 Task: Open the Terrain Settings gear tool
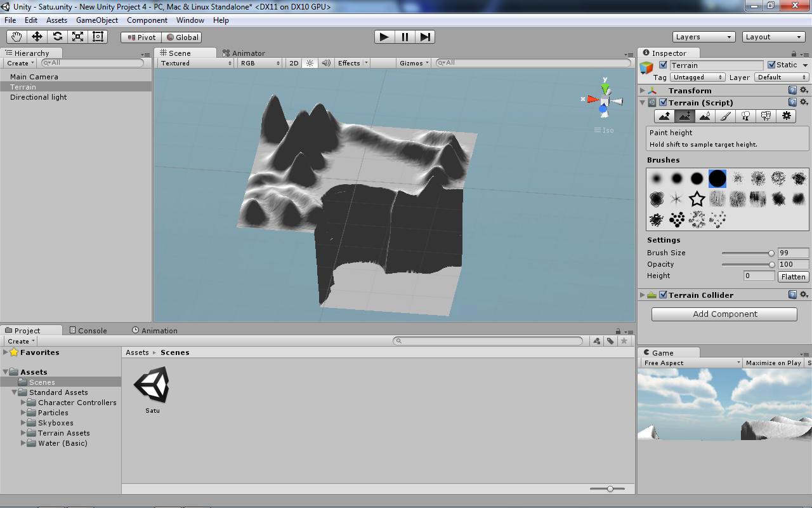coord(786,116)
